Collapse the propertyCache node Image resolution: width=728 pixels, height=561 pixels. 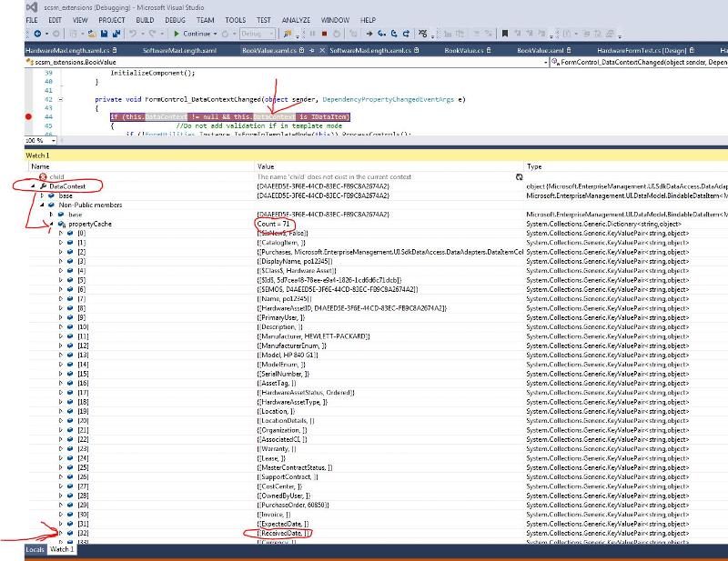(52, 224)
